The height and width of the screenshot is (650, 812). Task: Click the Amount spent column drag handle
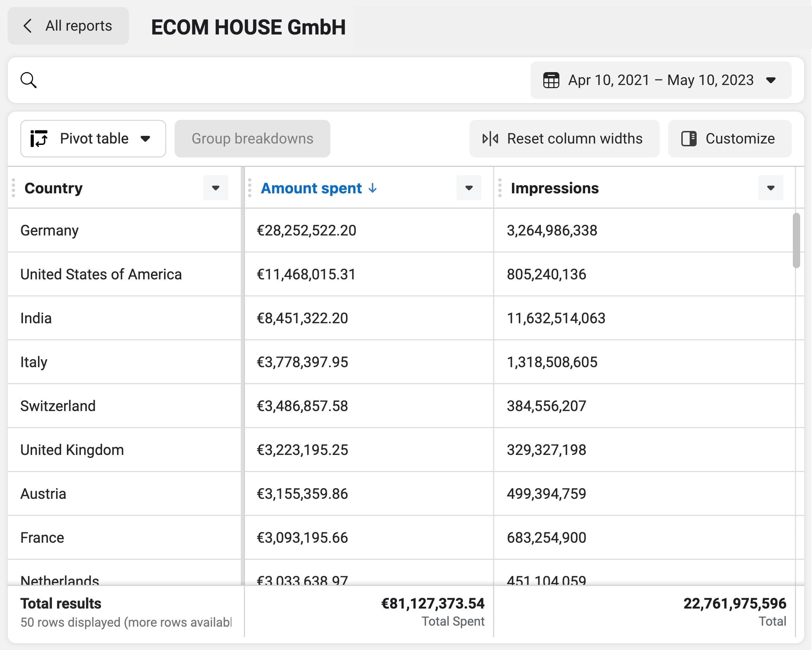pyautogui.click(x=249, y=188)
